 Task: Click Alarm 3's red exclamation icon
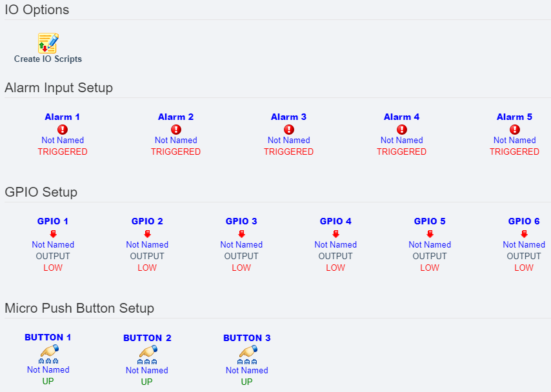[288, 128]
